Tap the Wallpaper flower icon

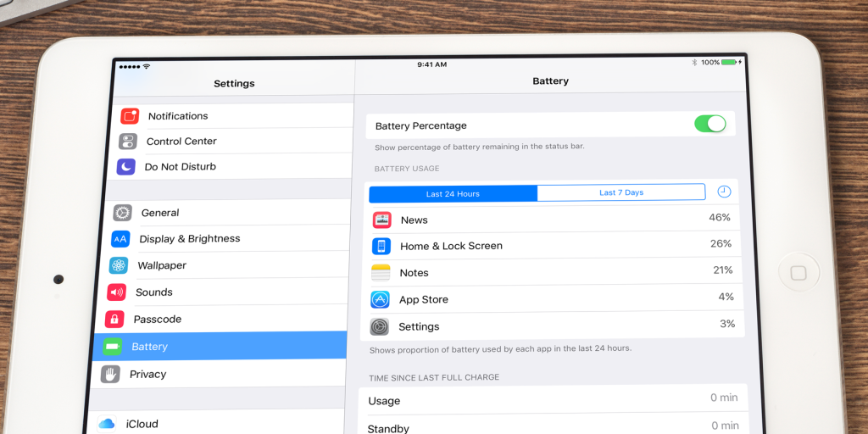(x=118, y=265)
